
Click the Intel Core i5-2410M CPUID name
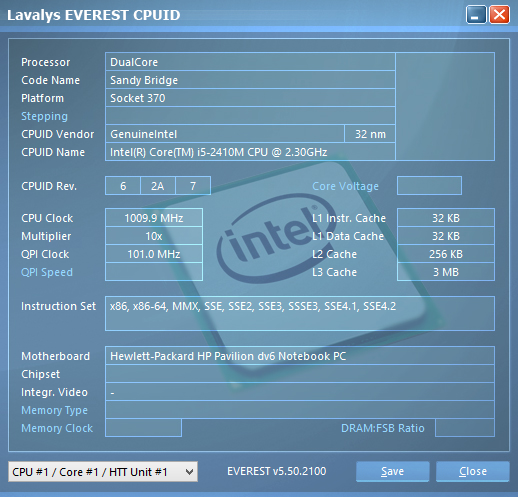click(x=250, y=152)
